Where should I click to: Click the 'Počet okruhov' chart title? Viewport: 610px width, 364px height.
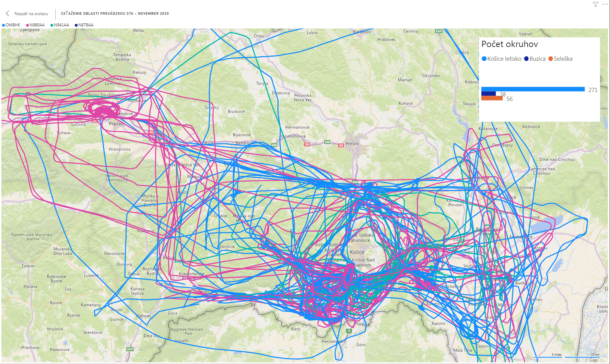pos(509,44)
